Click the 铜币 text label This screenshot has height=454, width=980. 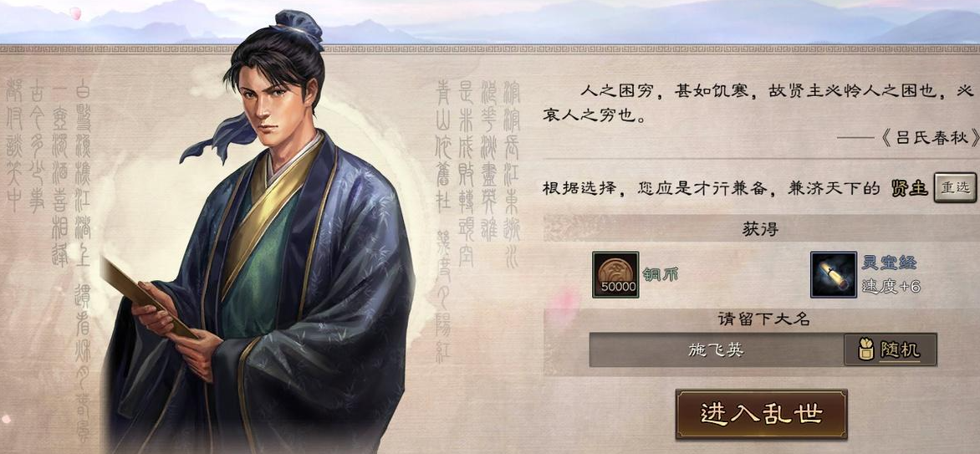pos(660,274)
